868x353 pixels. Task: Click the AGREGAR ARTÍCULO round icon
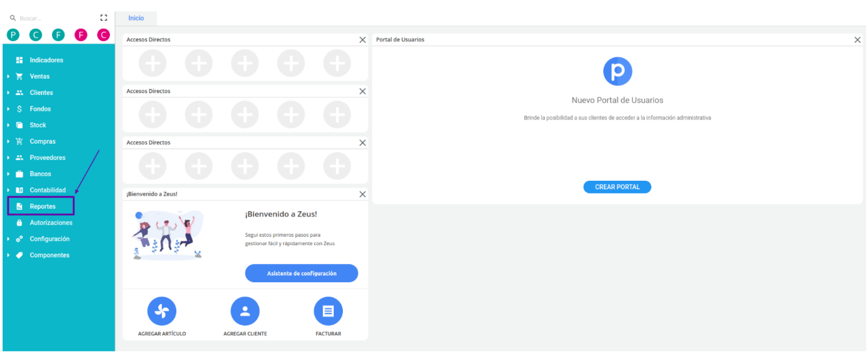tap(162, 311)
